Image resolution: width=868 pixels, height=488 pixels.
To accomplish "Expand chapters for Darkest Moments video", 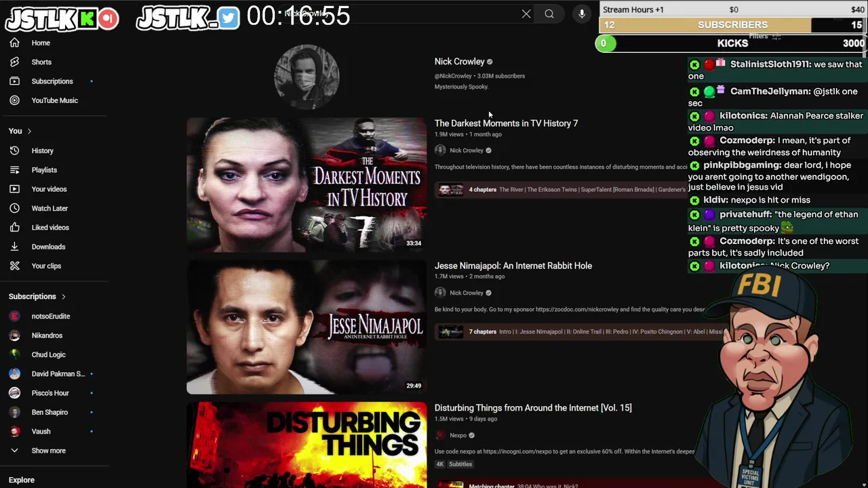I will pyautogui.click(x=559, y=190).
